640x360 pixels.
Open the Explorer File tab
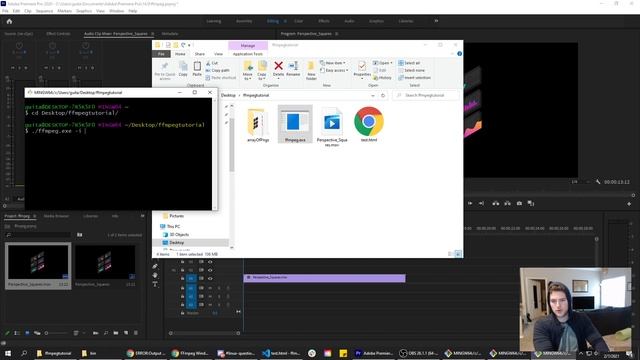(161, 54)
